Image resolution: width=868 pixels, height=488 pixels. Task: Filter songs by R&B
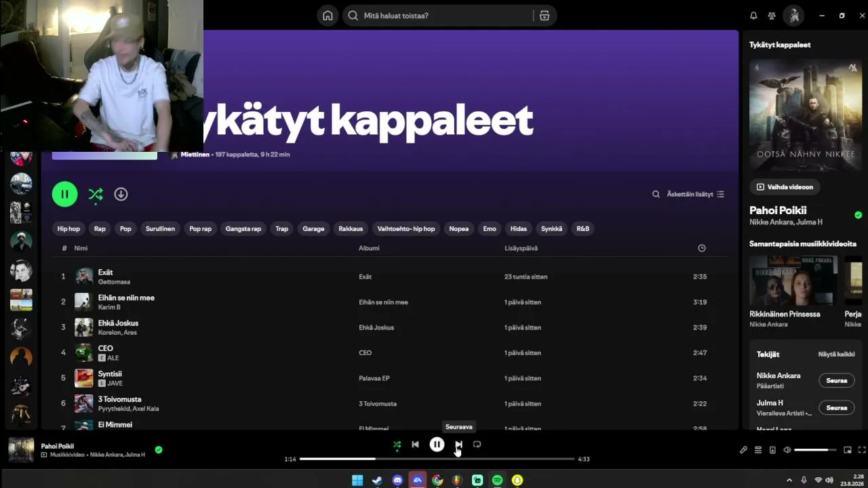pyautogui.click(x=583, y=229)
